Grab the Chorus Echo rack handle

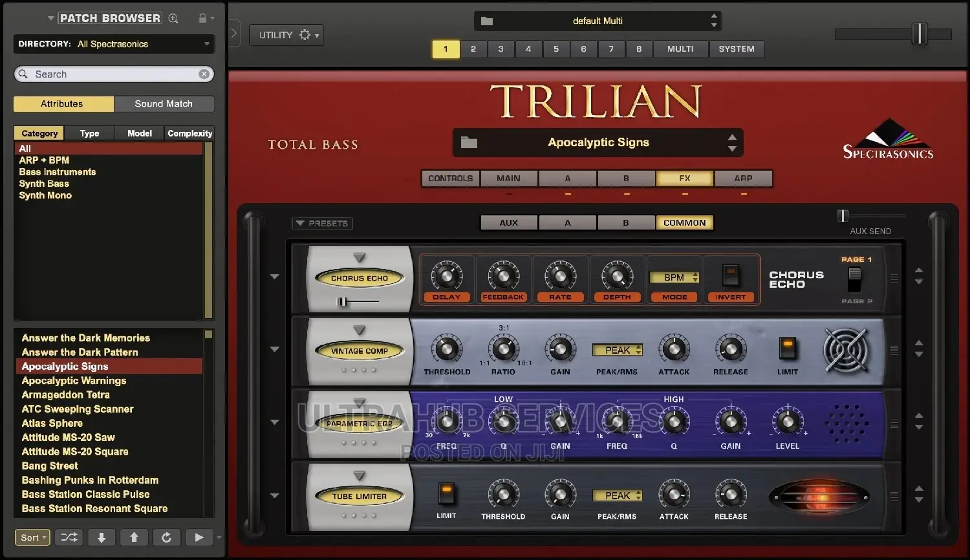point(894,278)
